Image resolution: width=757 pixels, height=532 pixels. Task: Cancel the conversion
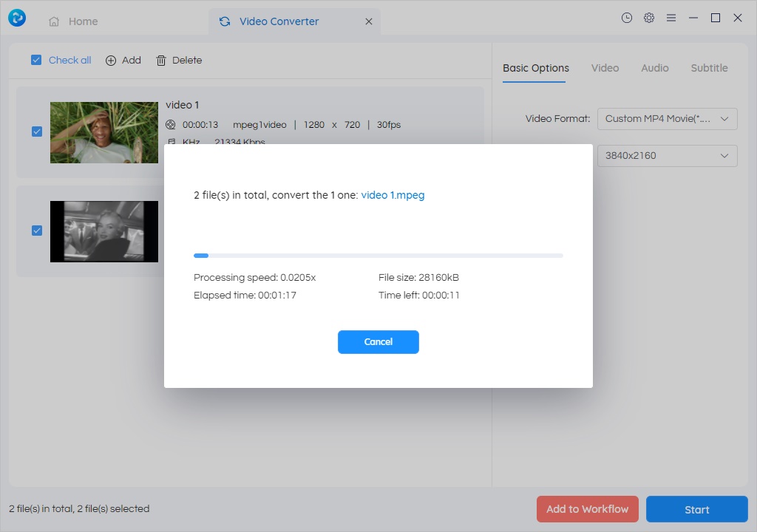coord(378,342)
